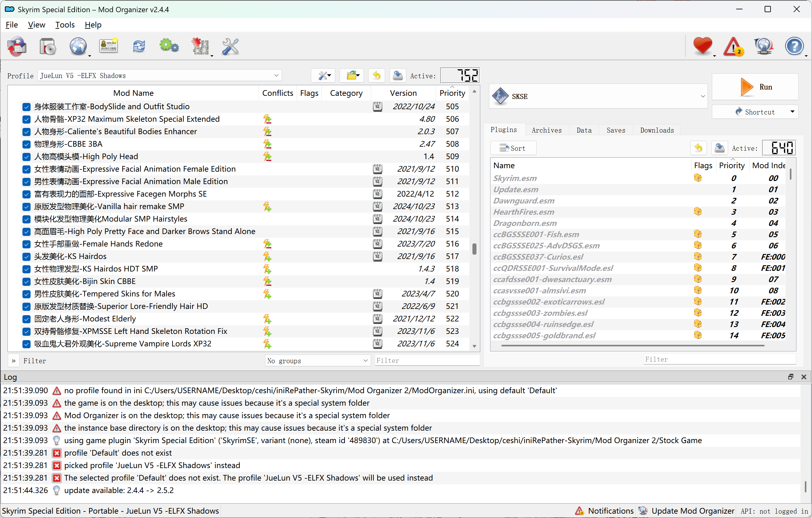Image resolution: width=812 pixels, height=518 pixels.
Task: Toggle the CBBE 3BA mod checkbox
Action: pos(27,144)
